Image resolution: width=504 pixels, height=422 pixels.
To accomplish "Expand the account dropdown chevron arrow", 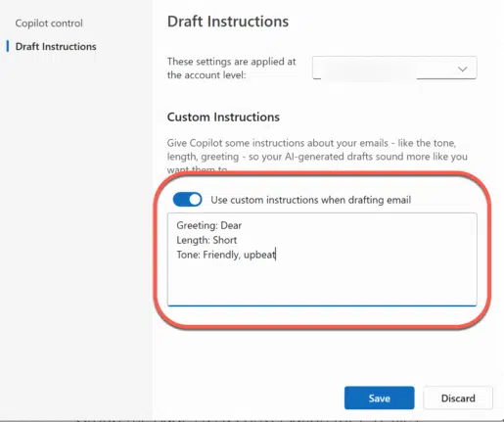I will point(462,69).
